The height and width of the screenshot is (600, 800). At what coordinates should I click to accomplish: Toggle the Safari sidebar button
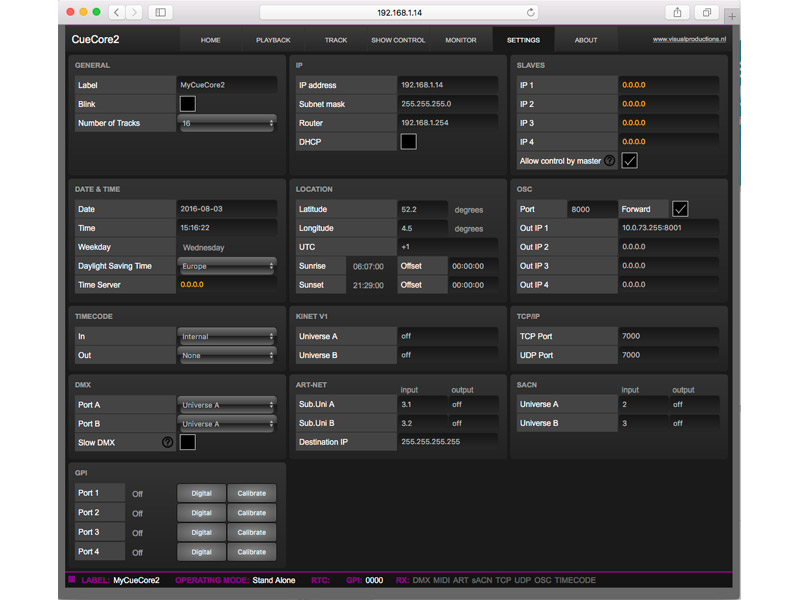click(x=161, y=12)
